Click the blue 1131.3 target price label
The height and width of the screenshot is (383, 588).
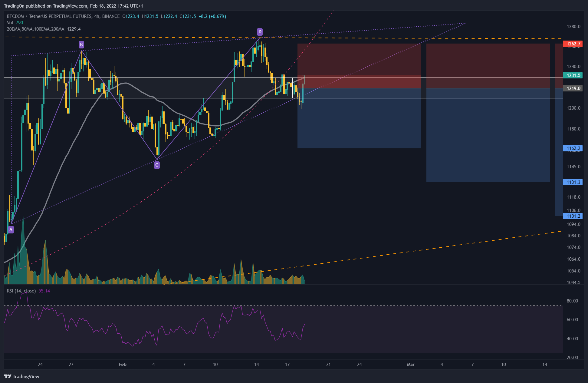[573, 182]
